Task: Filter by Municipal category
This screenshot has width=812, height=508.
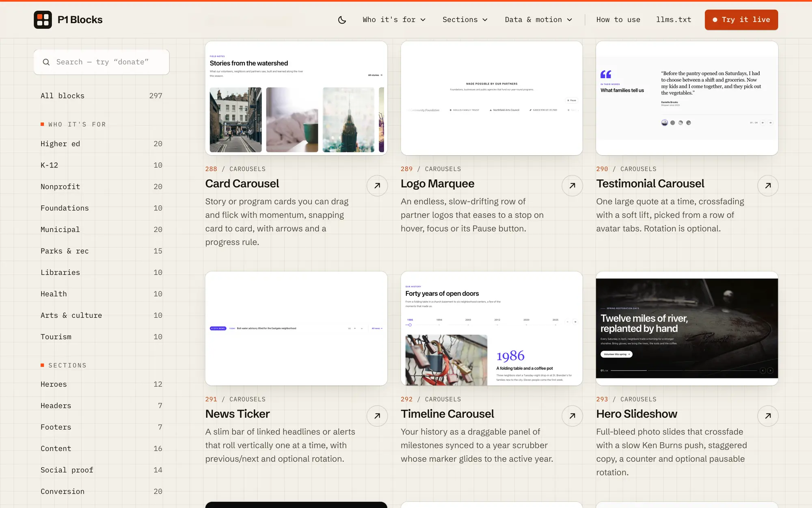Action: [x=101, y=230]
